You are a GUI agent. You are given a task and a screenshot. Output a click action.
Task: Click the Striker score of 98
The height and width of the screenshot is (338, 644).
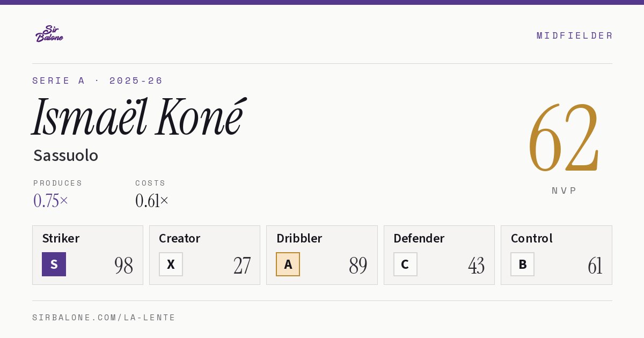[123, 266]
